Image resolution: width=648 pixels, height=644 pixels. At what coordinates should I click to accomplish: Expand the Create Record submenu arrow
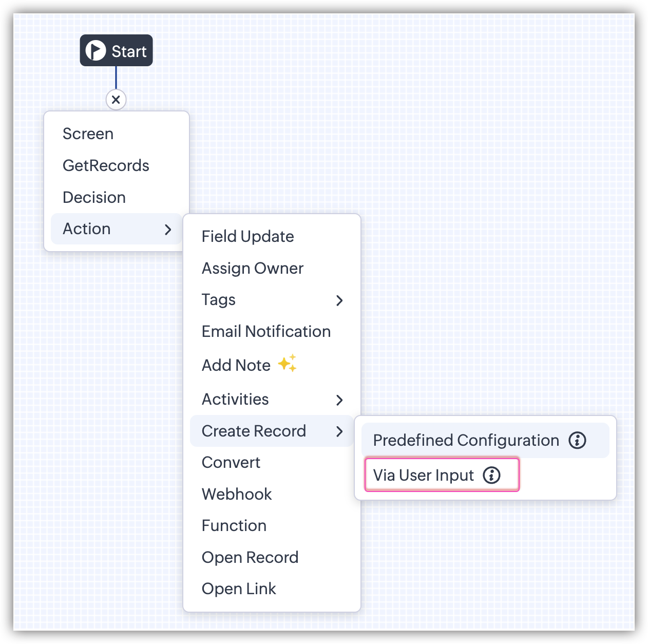(339, 431)
